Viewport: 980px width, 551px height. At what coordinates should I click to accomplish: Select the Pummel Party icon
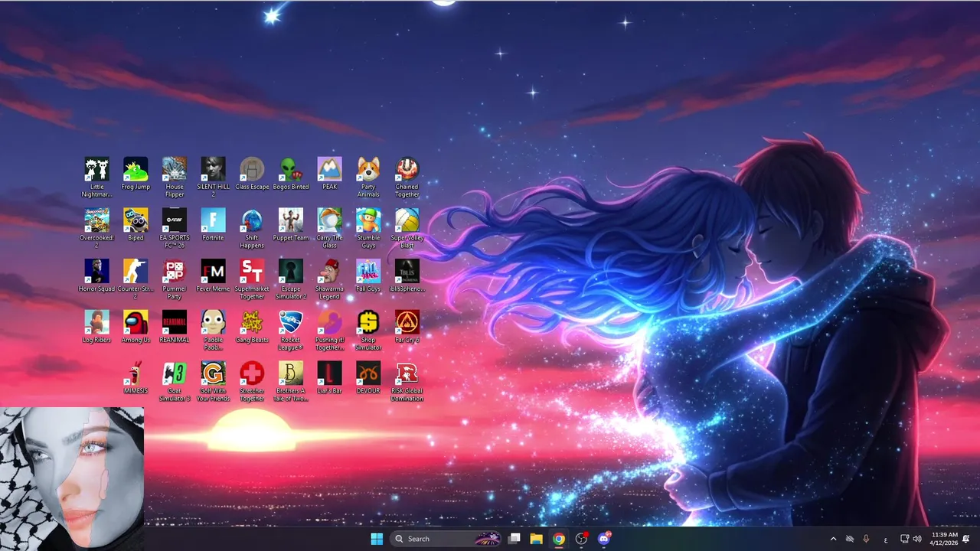click(x=175, y=279)
